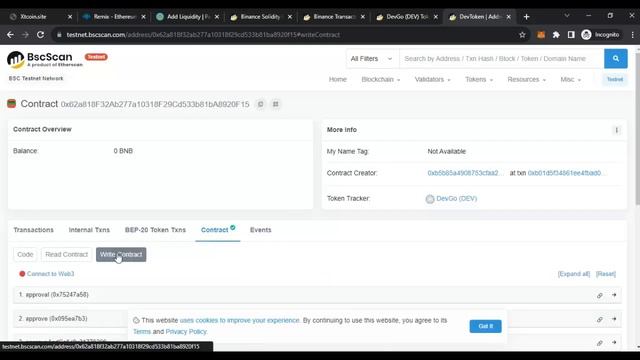Screen dimensions: 640x360
Task: Focus the search by address input field
Action: (x=501, y=59)
